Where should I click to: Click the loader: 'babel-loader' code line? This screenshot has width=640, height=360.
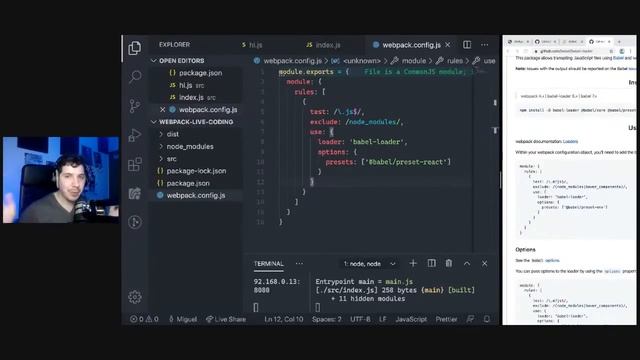362,142
